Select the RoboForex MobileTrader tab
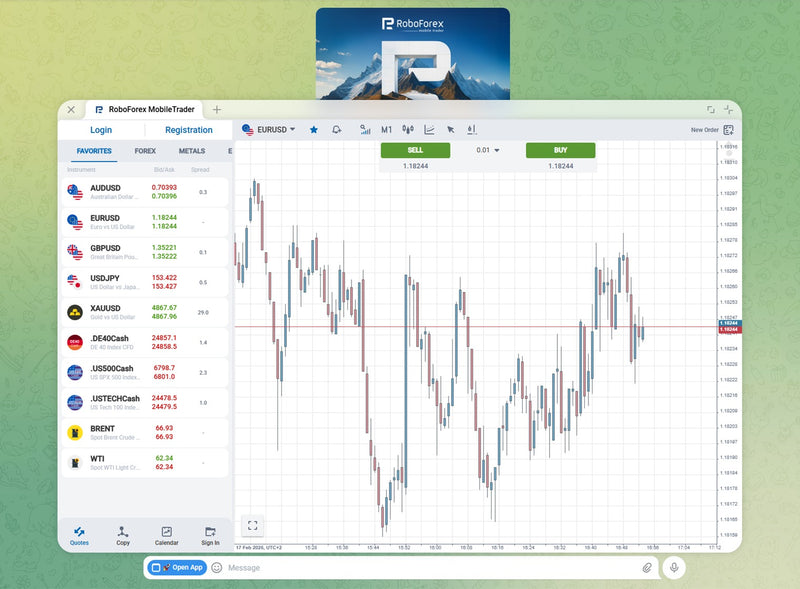 pos(144,109)
